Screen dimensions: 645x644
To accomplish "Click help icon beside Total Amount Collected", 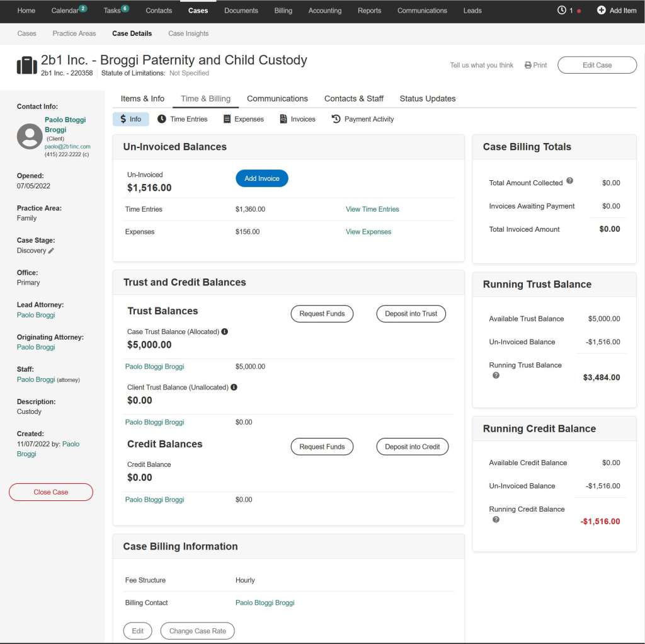I will pyautogui.click(x=569, y=181).
